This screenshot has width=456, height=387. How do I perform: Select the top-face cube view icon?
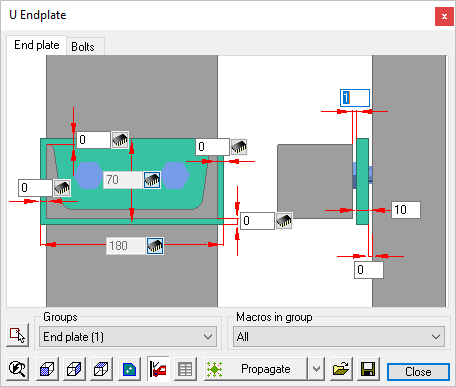(x=101, y=369)
